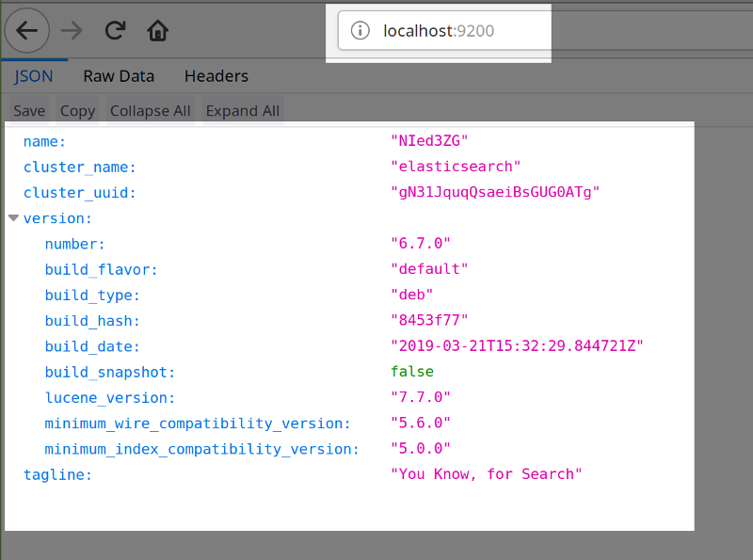Click the lucene value "7.7.0"
This screenshot has width=753, height=560.
420,397
